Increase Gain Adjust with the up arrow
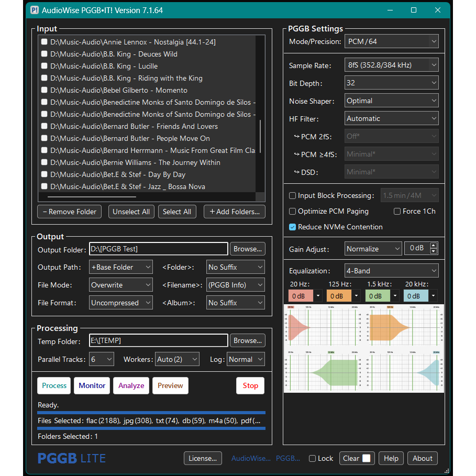This screenshot has height=476, width=476. pyautogui.click(x=433, y=245)
